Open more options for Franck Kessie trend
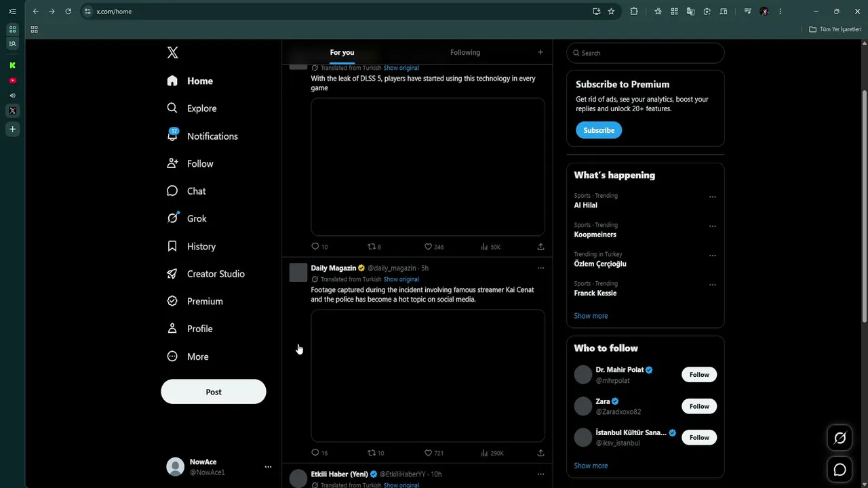This screenshot has height=488, width=868. tap(712, 285)
